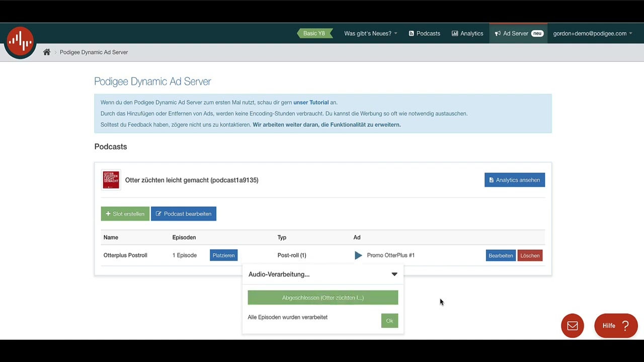Confirm with the Ok button
644x362 pixels.
389,321
